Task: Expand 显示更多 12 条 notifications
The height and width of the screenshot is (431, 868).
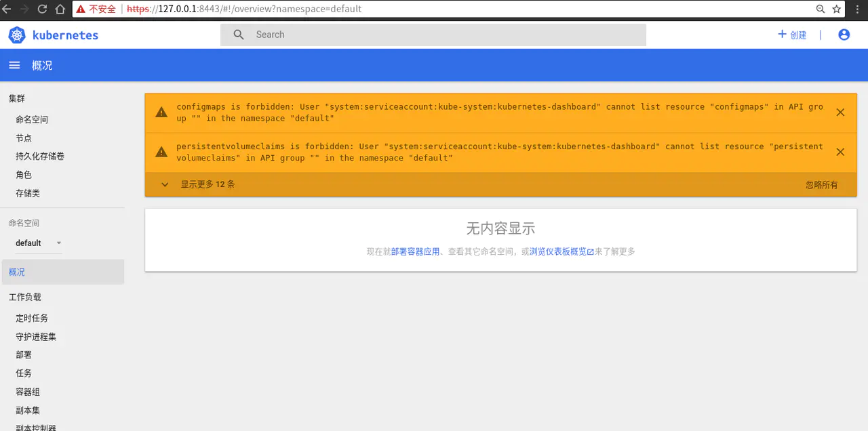Action: click(199, 184)
